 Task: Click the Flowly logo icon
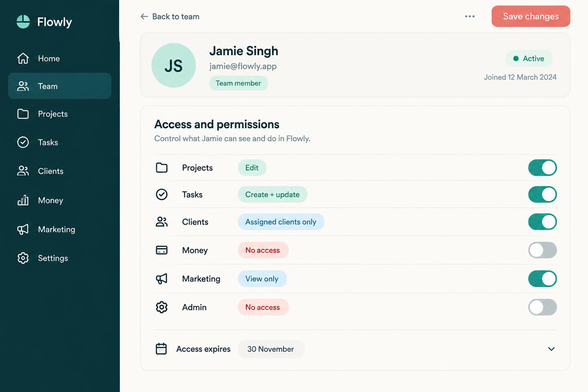[23, 22]
